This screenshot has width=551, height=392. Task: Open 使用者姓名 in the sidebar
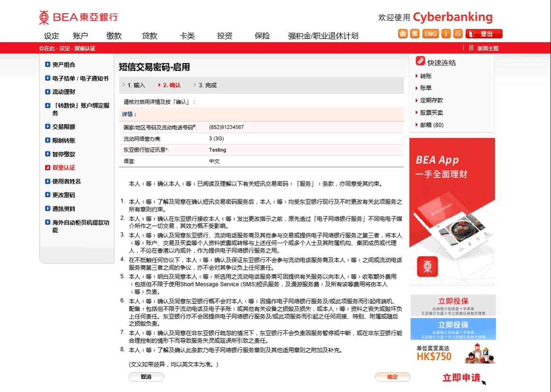click(x=66, y=181)
